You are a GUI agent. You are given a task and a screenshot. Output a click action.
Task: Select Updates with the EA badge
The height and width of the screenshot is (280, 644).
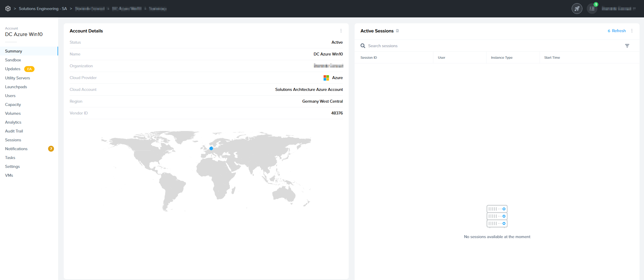point(13,69)
